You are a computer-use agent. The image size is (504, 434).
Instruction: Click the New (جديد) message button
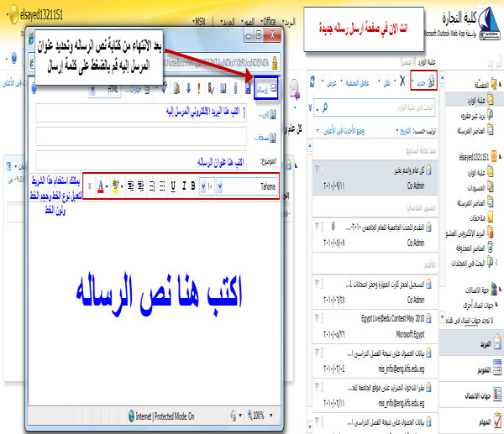419,81
